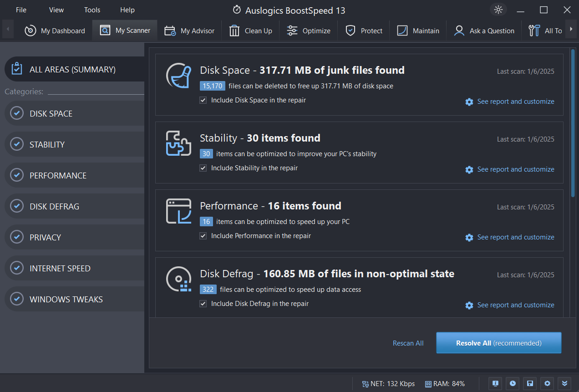Click the results list vertical scrollbar
The width and height of the screenshot is (579, 392).
pos(573,123)
